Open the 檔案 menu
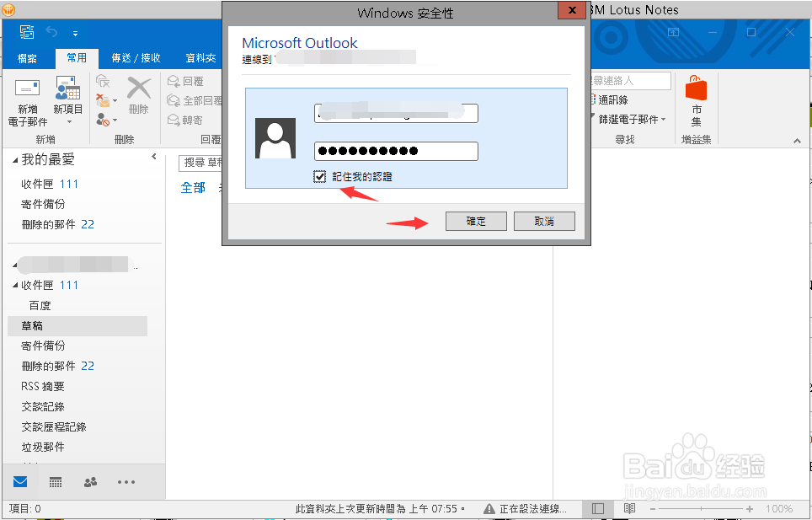The height and width of the screenshot is (520, 812). (x=28, y=58)
